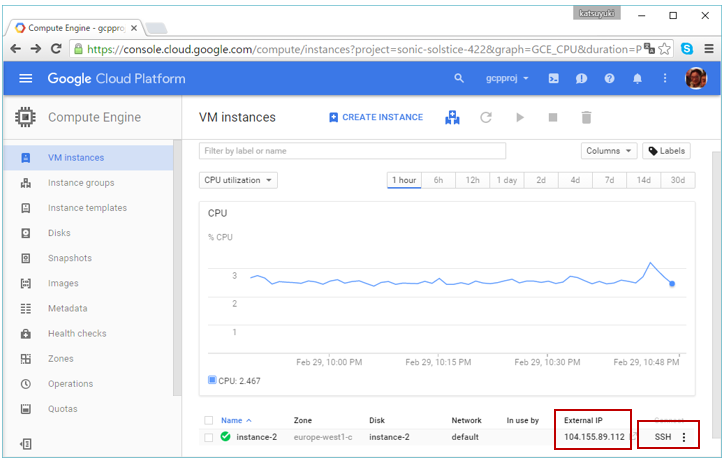This screenshot has height=459, width=723.
Task: Click the green running status icon of instance-2
Action: click(225, 436)
